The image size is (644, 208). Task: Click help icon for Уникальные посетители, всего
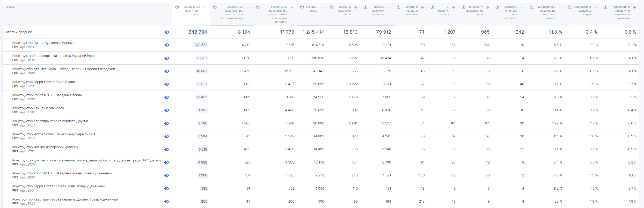(177, 7)
